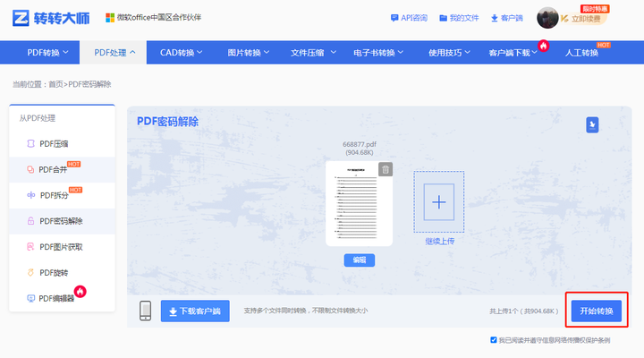Select PDF压缩 in the sidebar
644x358 pixels.
click(x=62, y=144)
